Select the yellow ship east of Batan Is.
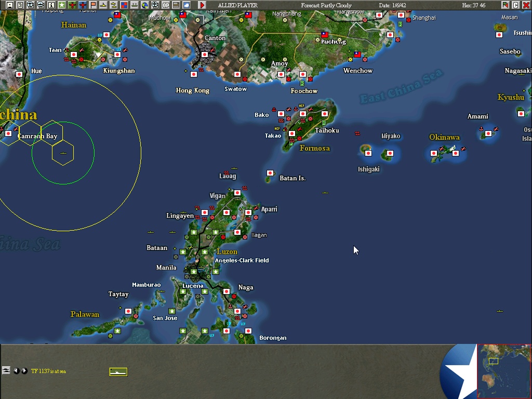 [x=325, y=193]
